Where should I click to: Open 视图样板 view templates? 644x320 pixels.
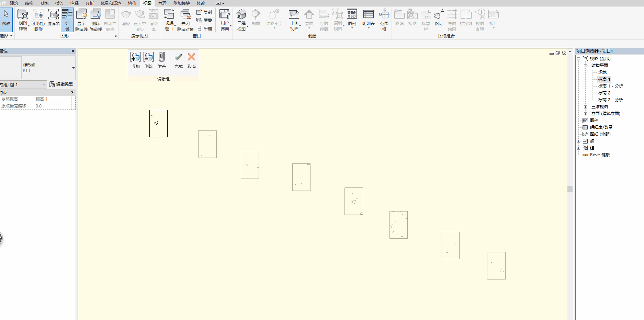pyautogui.click(x=23, y=20)
